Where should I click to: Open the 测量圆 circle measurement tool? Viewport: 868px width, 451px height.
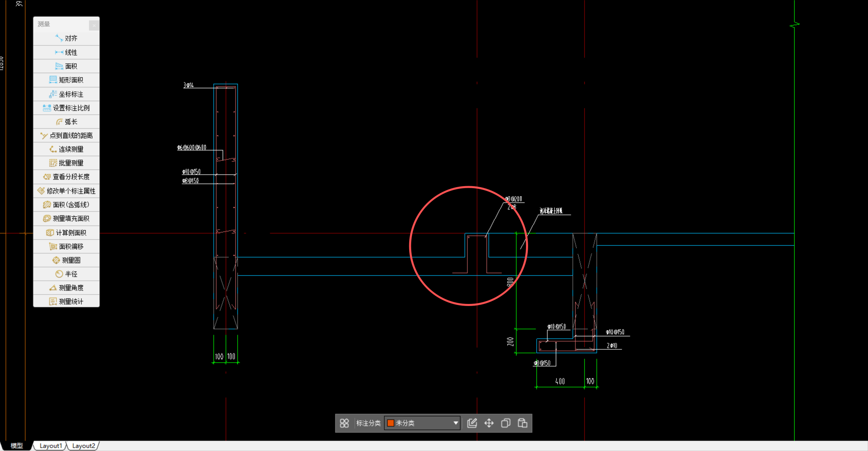click(67, 260)
